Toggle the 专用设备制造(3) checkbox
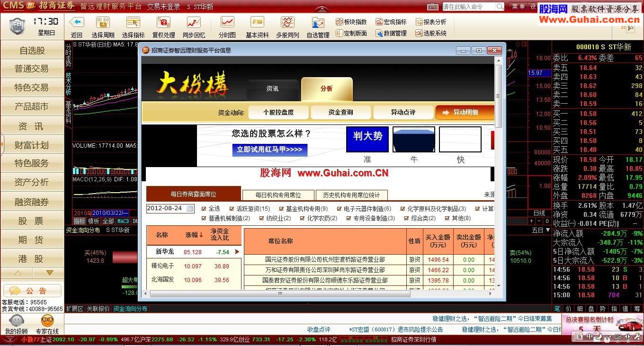 coord(349,218)
